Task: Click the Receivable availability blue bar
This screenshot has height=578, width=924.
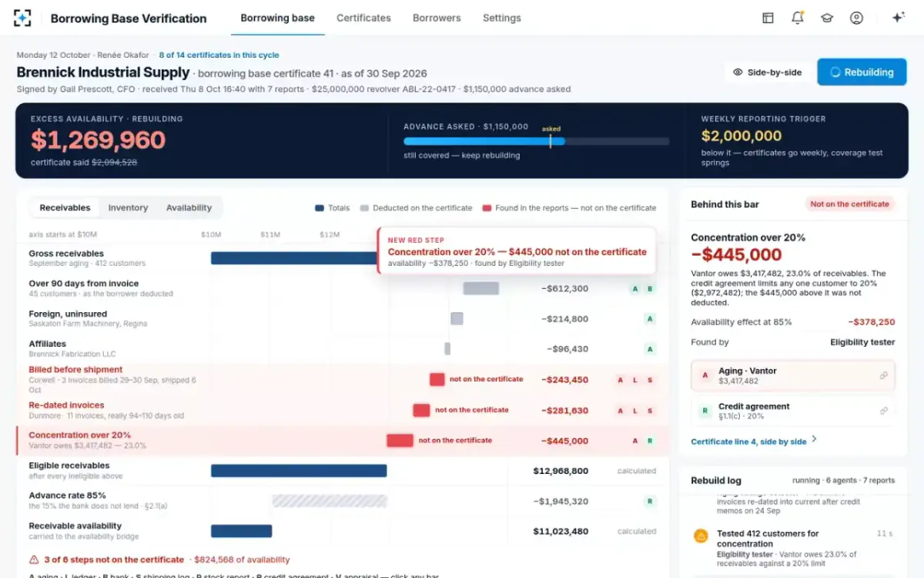Action: pyautogui.click(x=241, y=531)
